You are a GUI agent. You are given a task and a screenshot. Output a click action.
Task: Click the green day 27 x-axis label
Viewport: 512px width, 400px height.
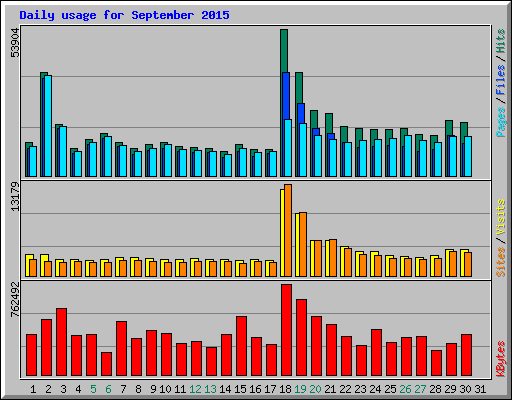(420, 389)
